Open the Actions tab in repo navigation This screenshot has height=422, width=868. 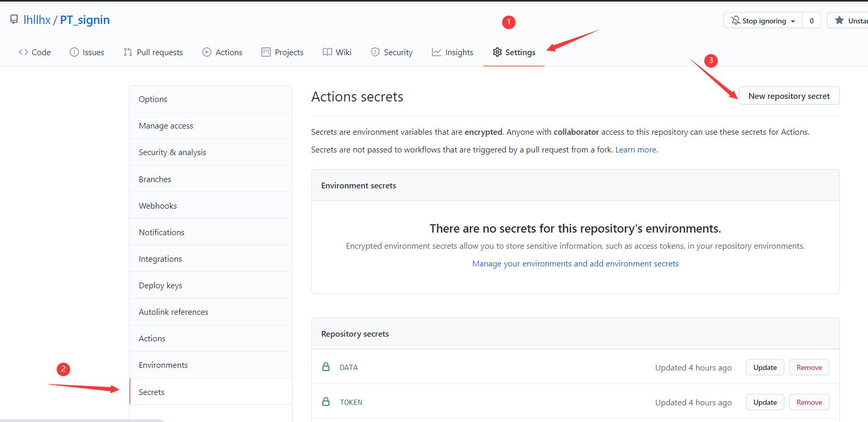[x=222, y=52]
